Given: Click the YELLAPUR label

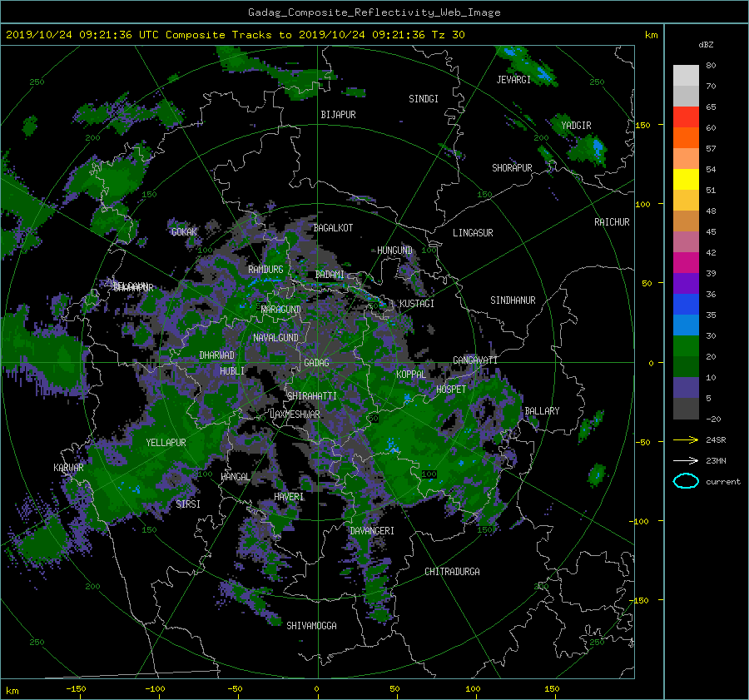Looking at the screenshot, I should 166,443.
